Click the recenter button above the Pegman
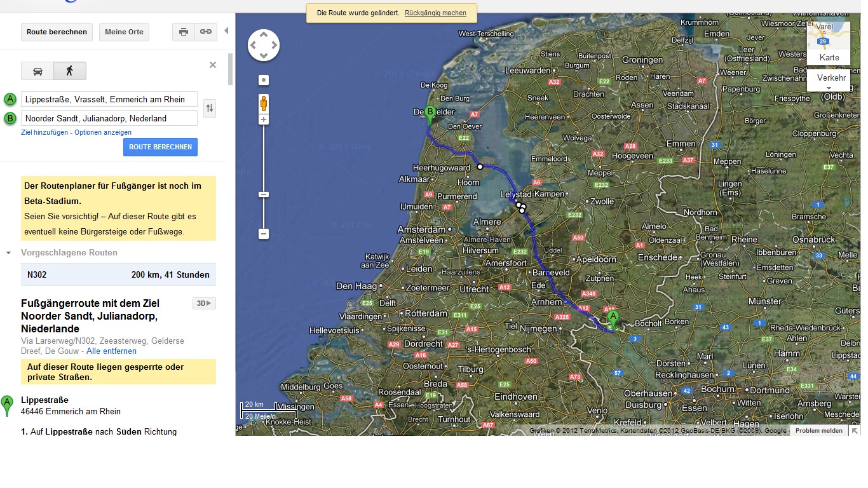The width and height of the screenshot is (868, 488). point(264,80)
